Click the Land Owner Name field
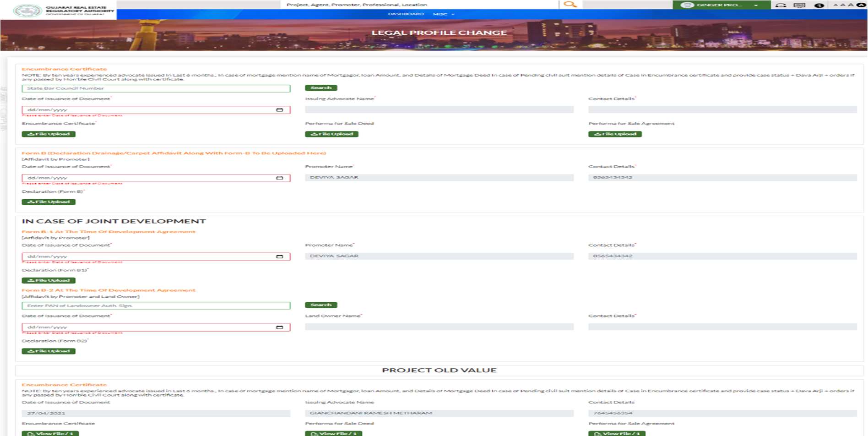This screenshot has width=868, height=436. pos(439,327)
